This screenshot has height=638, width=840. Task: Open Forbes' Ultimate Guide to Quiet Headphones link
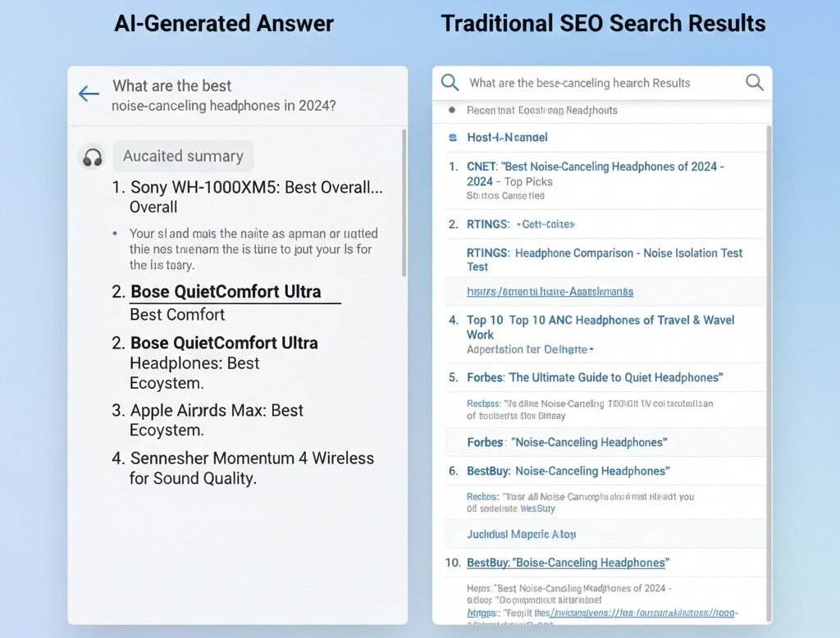click(595, 377)
